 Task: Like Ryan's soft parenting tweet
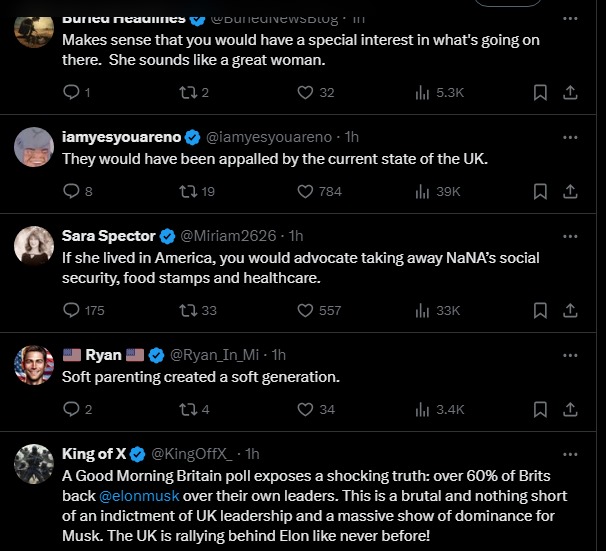pyautogui.click(x=306, y=409)
